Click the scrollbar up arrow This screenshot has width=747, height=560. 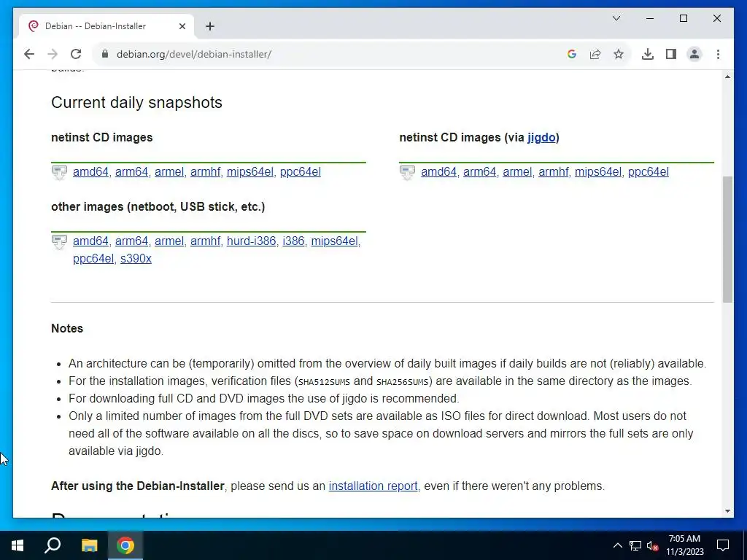click(727, 77)
